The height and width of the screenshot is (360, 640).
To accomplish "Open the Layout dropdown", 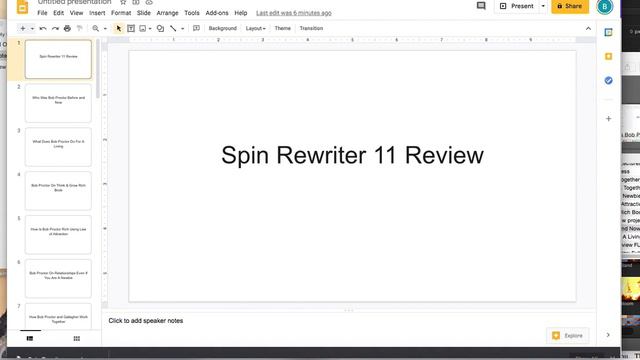I will tap(256, 29).
